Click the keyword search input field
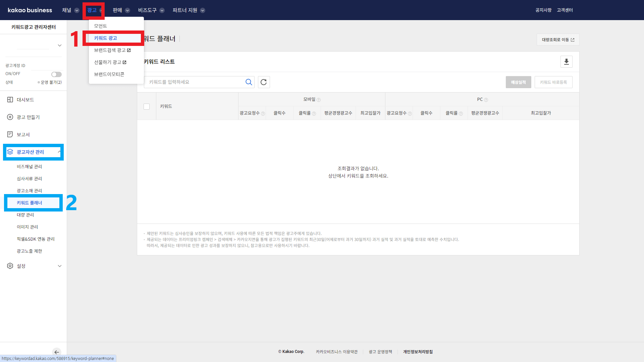This screenshot has height=362, width=644. point(195,82)
